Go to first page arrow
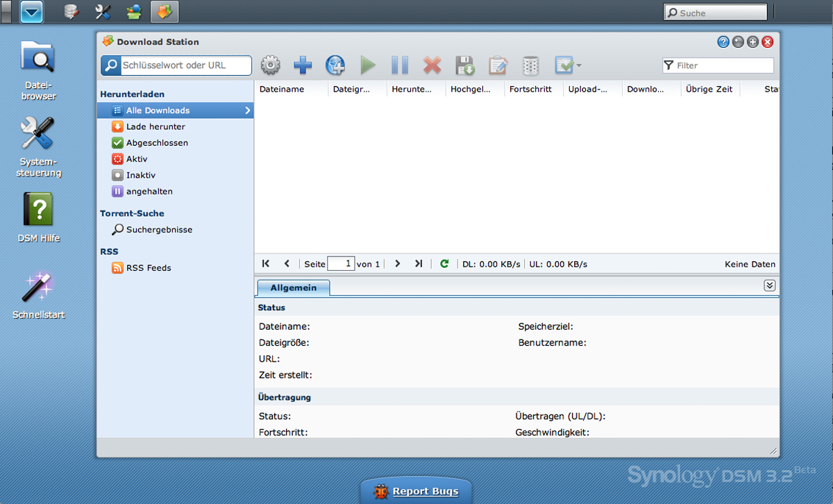 (x=266, y=264)
